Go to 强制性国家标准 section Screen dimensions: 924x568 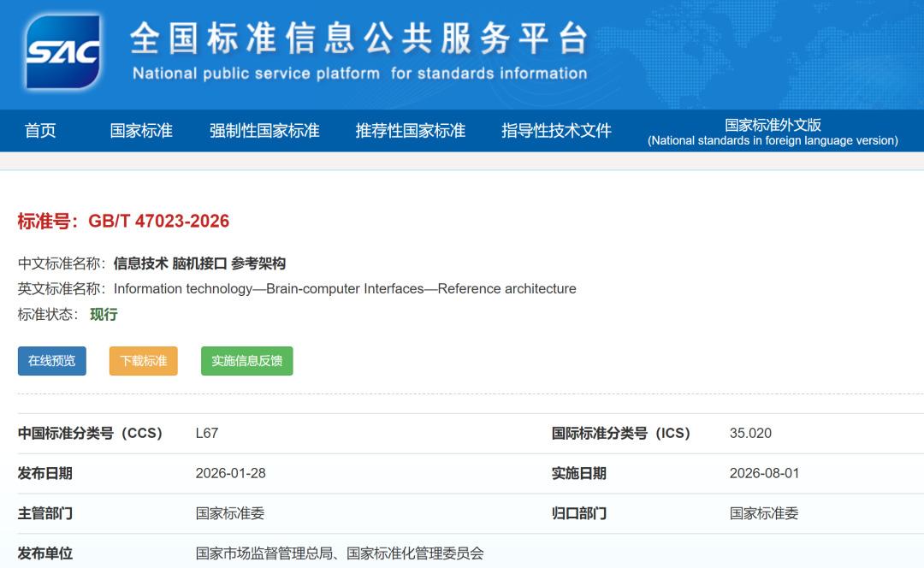tap(264, 130)
